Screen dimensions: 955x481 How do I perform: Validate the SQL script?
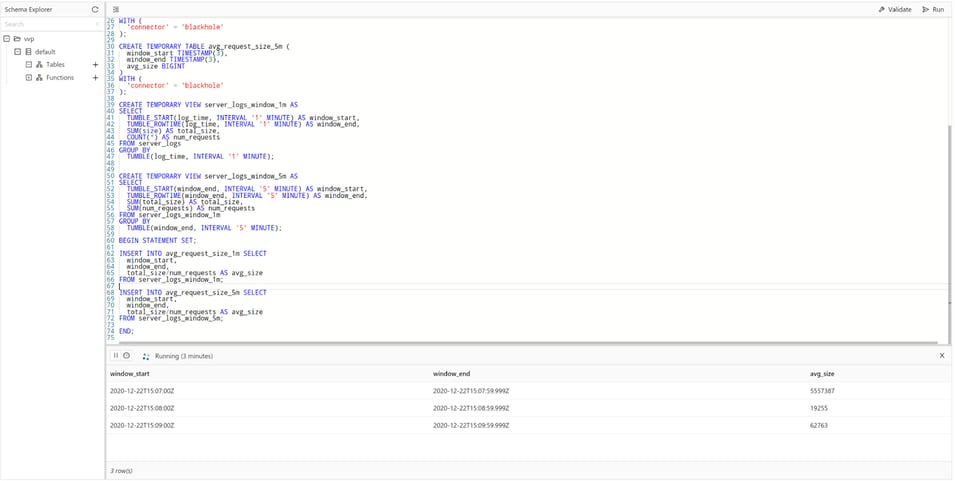click(x=895, y=9)
